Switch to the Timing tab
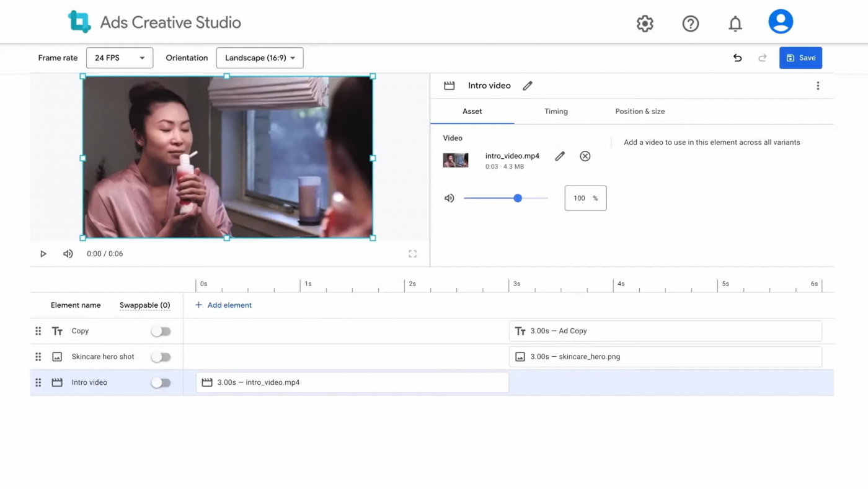The width and height of the screenshot is (868, 489). click(556, 112)
